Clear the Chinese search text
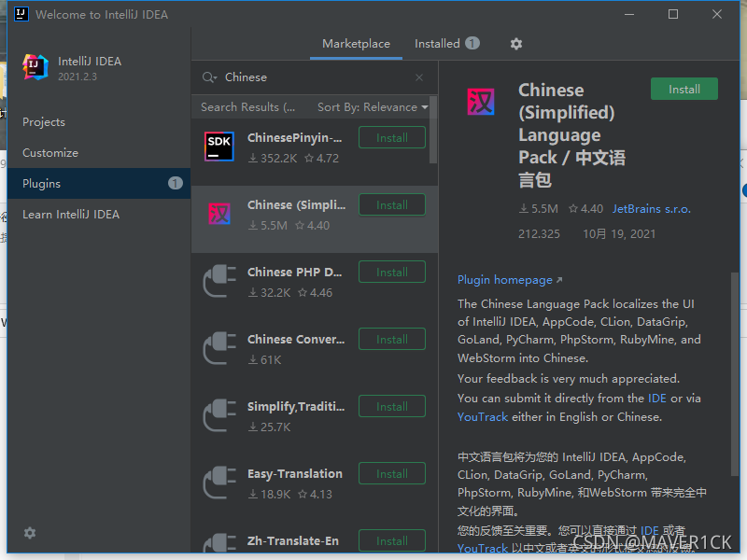Image resolution: width=747 pixels, height=560 pixels. [418, 77]
